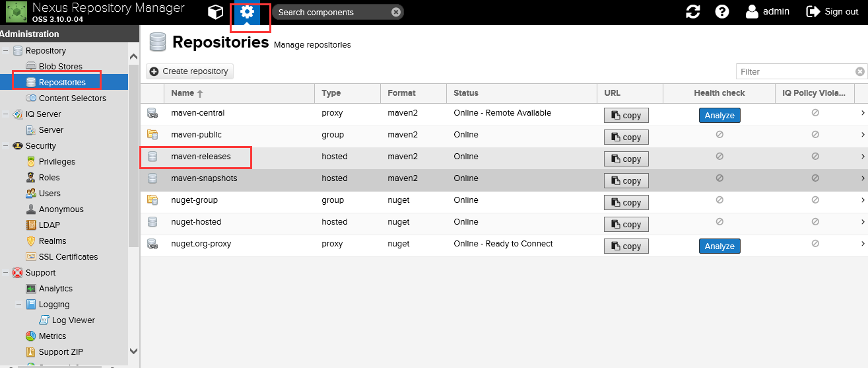This screenshot has width=868, height=368.
Task: Open nuget.org-proxy row details arrow
Action: click(x=863, y=244)
